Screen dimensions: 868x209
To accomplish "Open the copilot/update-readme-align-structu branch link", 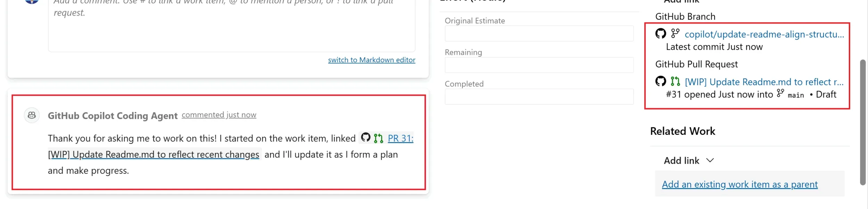I will click(764, 34).
